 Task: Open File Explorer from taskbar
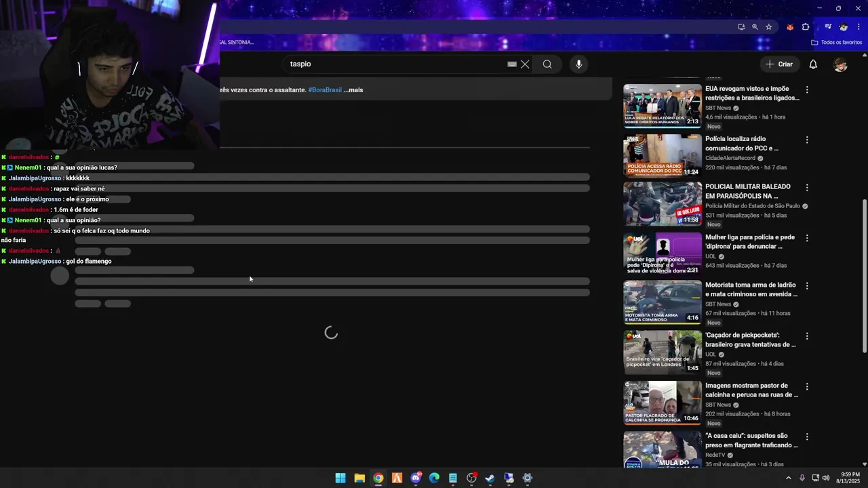click(359, 478)
